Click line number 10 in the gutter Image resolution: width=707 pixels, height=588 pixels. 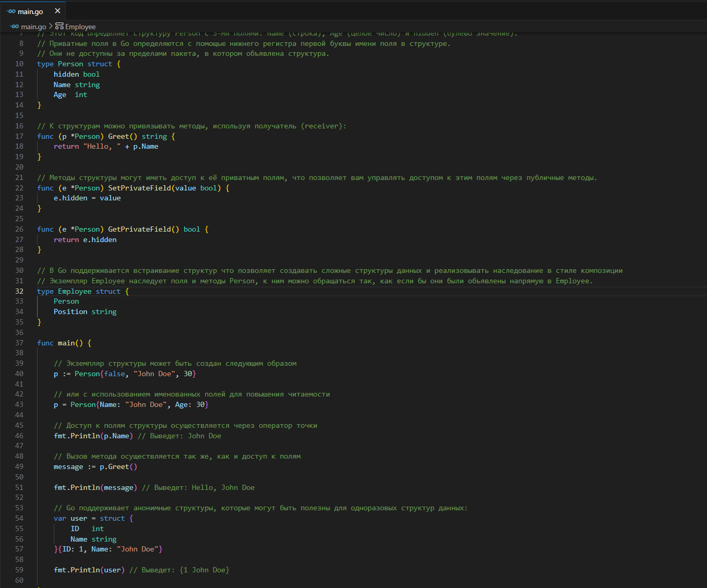tap(19, 64)
